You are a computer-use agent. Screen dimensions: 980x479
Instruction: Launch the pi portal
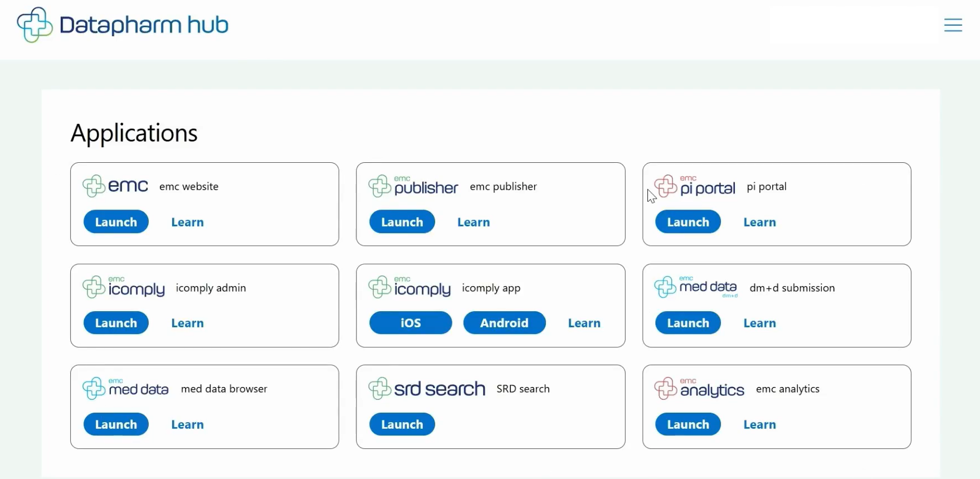(x=688, y=222)
